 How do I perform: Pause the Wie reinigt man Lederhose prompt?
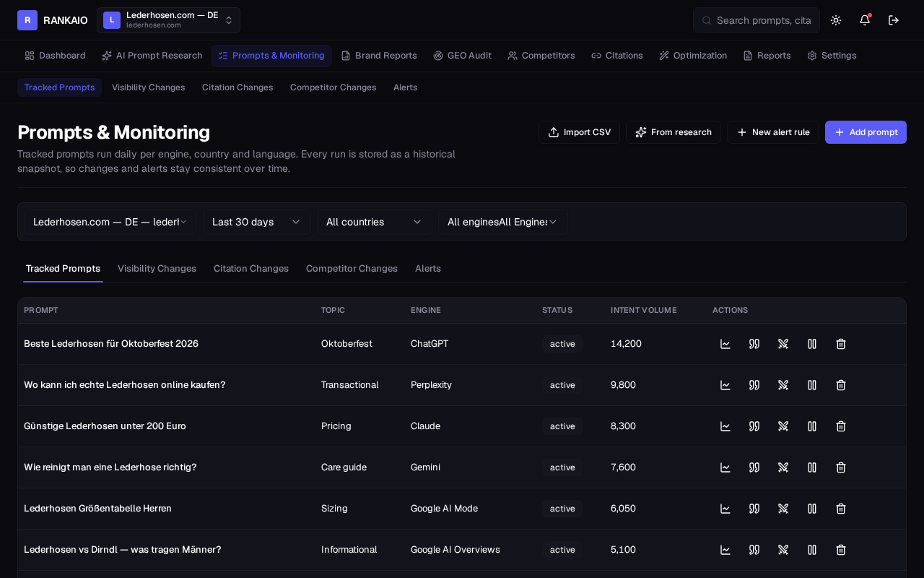pos(812,467)
